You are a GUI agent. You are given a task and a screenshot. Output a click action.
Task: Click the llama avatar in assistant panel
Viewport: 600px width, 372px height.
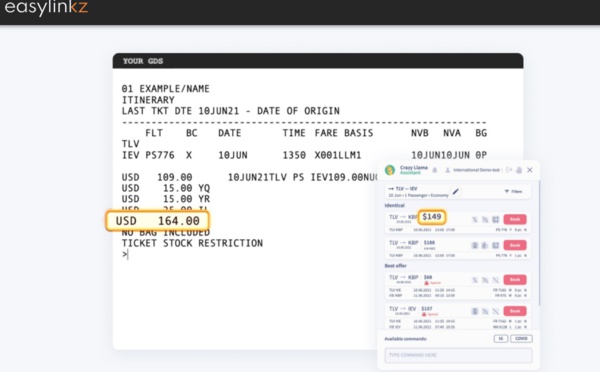pos(390,170)
